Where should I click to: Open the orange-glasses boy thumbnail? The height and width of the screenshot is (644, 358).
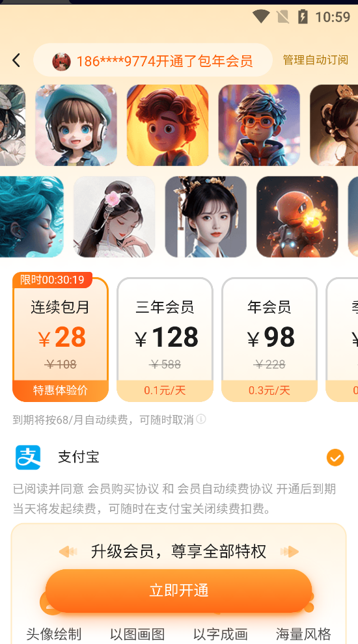tap(259, 126)
